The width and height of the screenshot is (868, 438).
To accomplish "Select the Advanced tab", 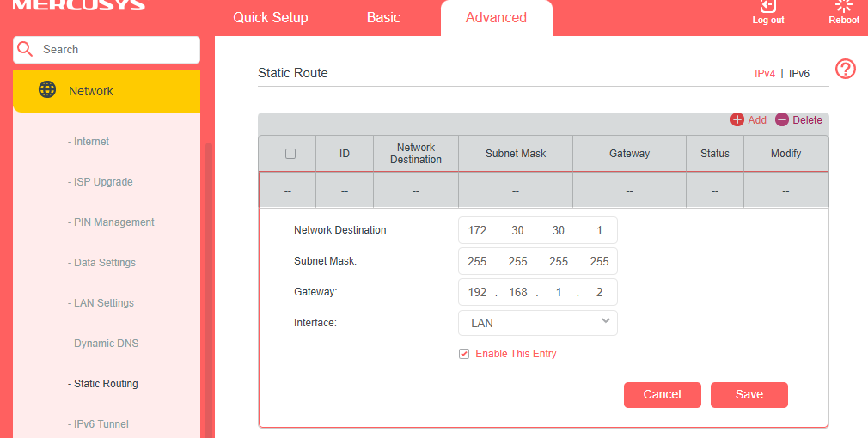I will point(496,18).
